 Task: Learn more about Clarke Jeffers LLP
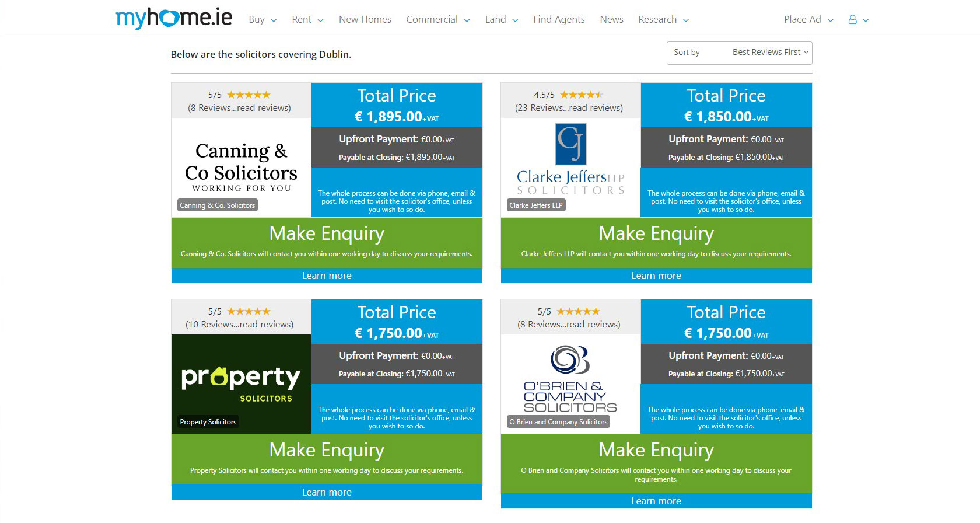tap(656, 276)
